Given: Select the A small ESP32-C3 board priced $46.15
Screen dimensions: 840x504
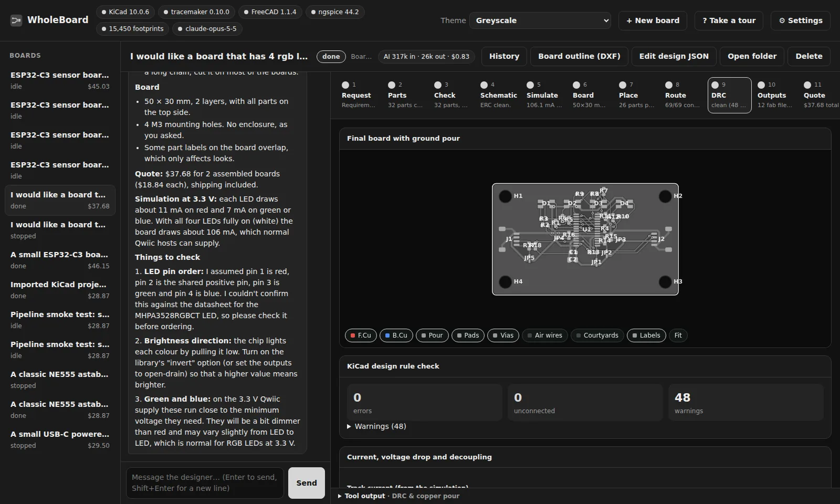Looking at the screenshot, I should pyautogui.click(x=60, y=260).
